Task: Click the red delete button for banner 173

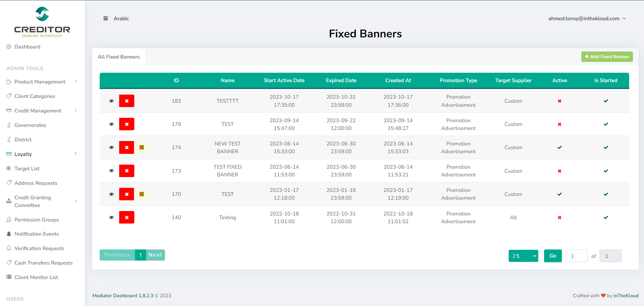Action: pos(127,171)
